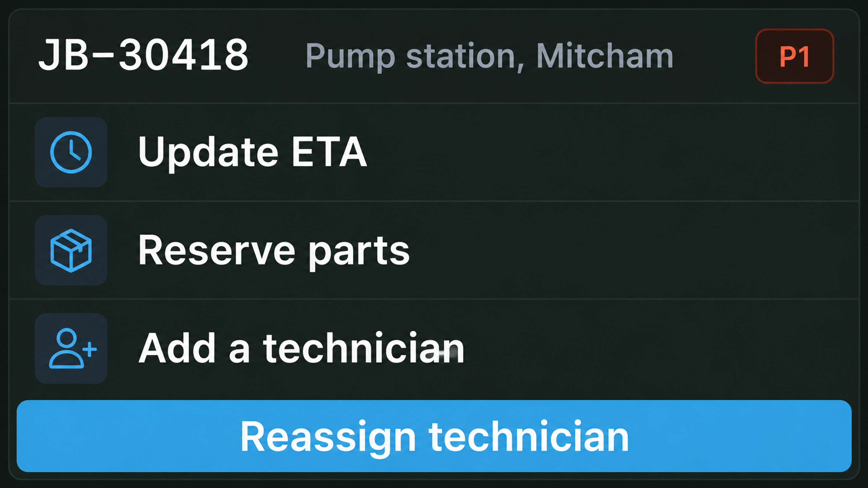Choose the Add a technician entry

coord(434,348)
